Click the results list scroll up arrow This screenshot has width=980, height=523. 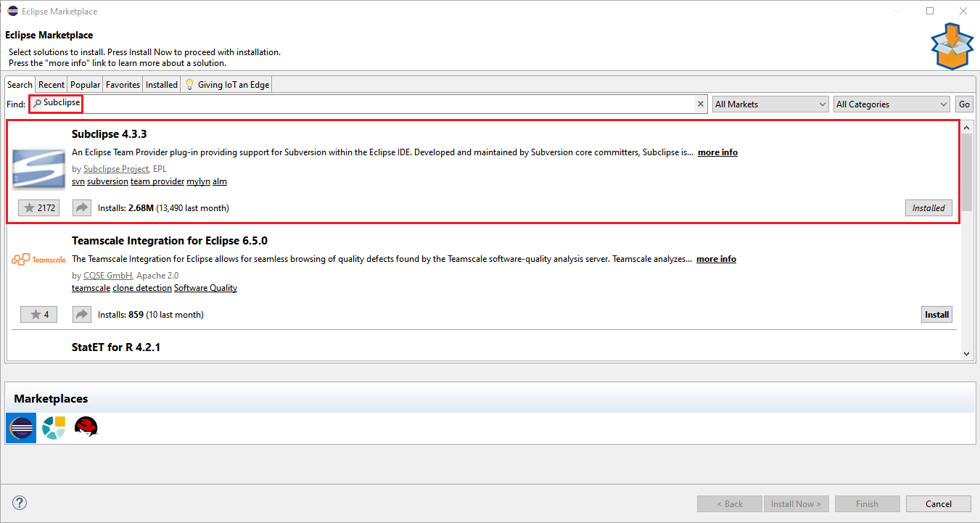click(966, 127)
